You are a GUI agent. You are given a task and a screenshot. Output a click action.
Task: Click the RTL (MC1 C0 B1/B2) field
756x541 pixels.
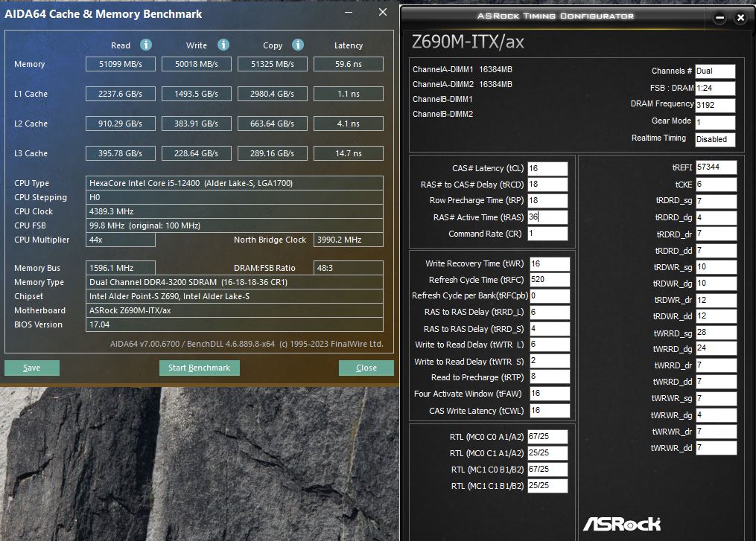547,470
